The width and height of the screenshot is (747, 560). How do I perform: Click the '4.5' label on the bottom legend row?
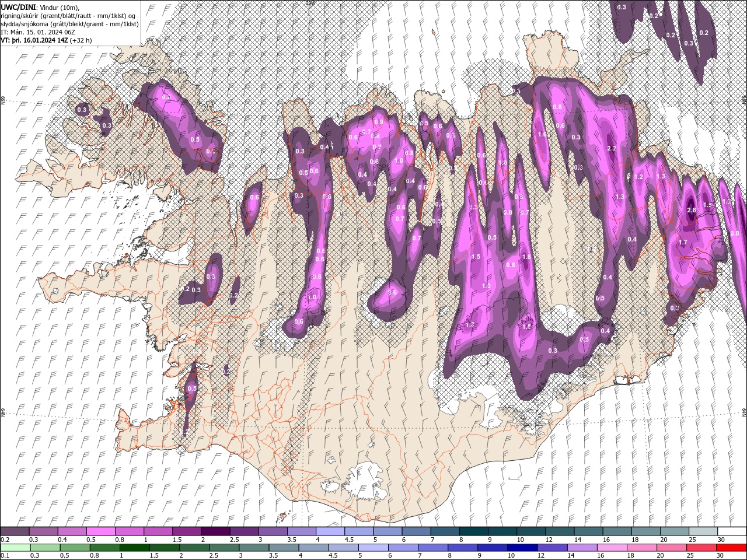tap(333, 556)
